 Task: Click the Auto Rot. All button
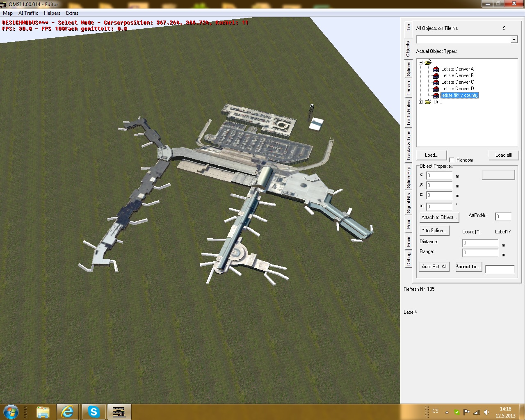click(434, 267)
